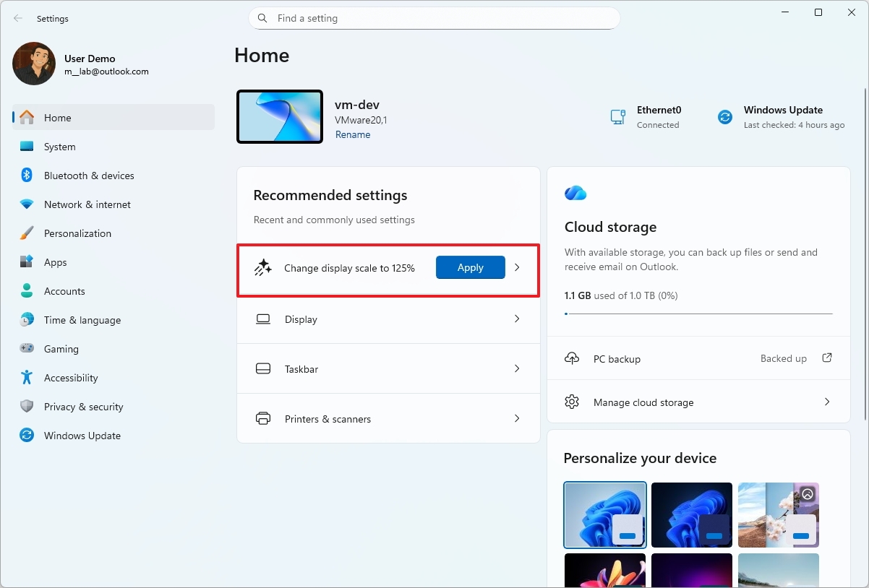This screenshot has width=869, height=588.
Task: Click the Rename link for vm-dev
Action: [353, 134]
